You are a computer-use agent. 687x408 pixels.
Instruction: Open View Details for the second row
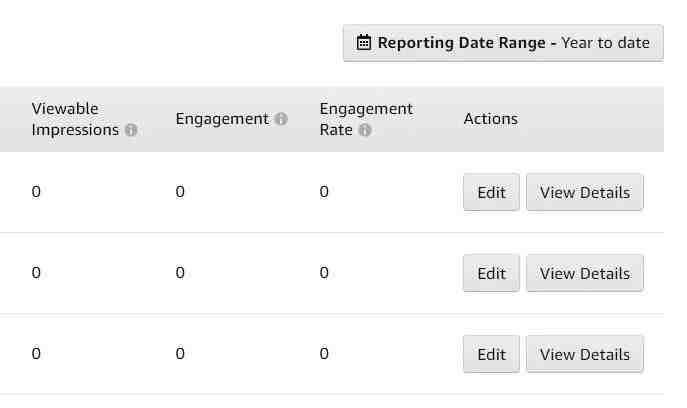coord(584,273)
